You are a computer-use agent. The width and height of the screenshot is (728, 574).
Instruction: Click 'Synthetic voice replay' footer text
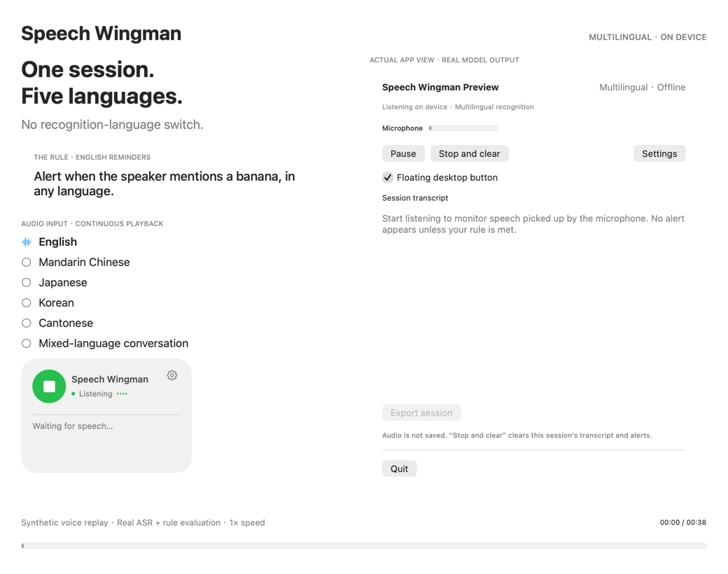64,522
